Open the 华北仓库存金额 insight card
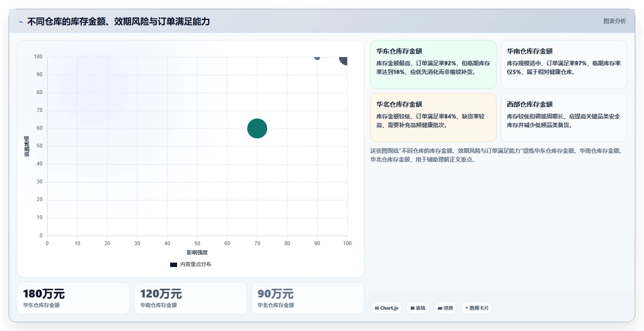This screenshot has height=331, width=644. click(433, 118)
